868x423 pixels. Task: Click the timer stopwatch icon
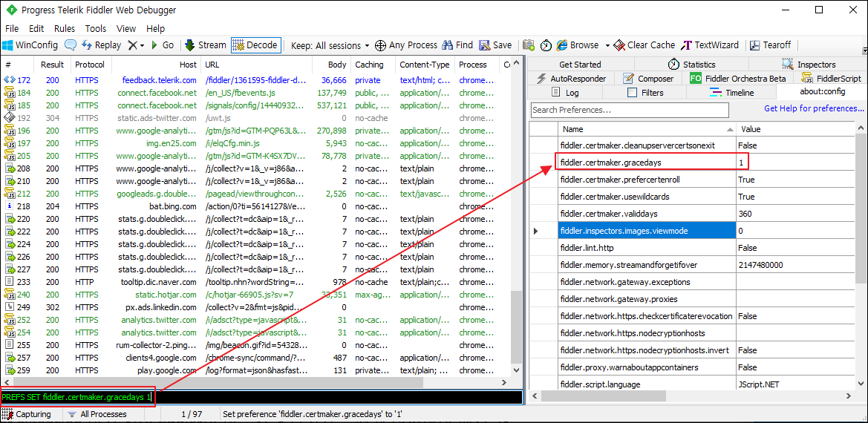[x=546, y=45]
